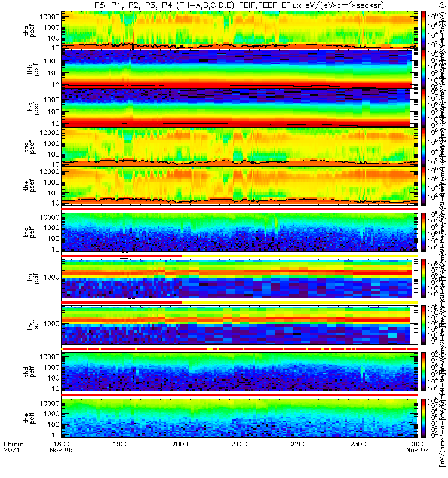Select the 'the peef' panel label

(29, 186)
